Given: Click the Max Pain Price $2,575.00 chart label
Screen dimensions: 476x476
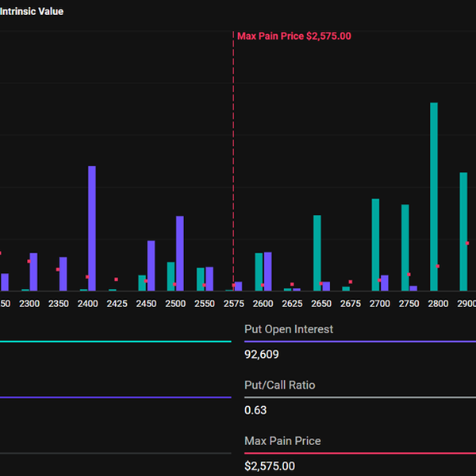Looking at the screenshot, I should [x=294, y=36].
